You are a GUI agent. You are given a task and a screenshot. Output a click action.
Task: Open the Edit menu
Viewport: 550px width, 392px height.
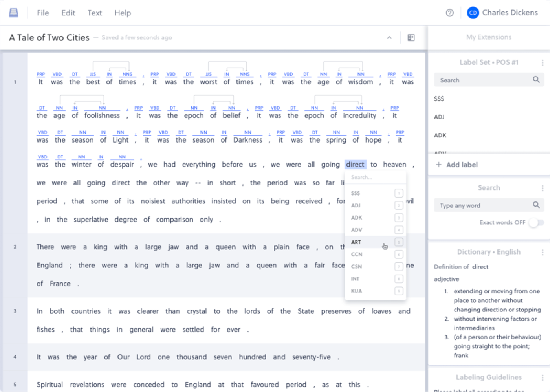[x=68, y=13]
